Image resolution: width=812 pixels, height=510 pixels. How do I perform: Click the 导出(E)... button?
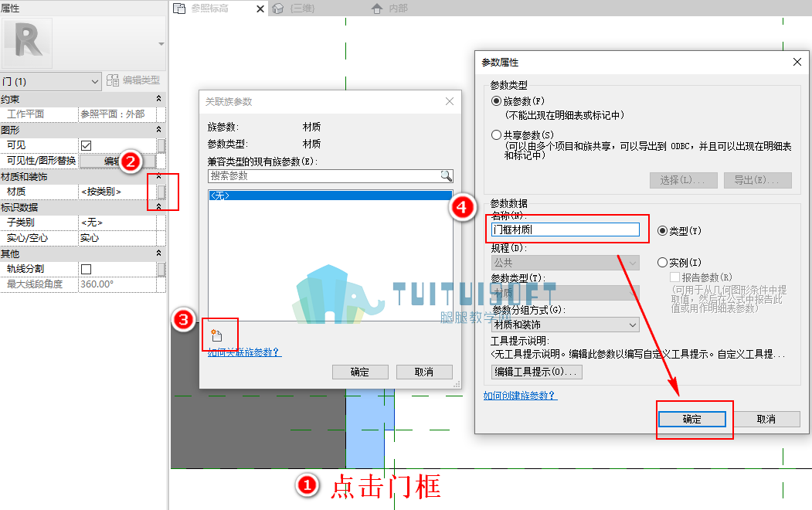[758, 180]
